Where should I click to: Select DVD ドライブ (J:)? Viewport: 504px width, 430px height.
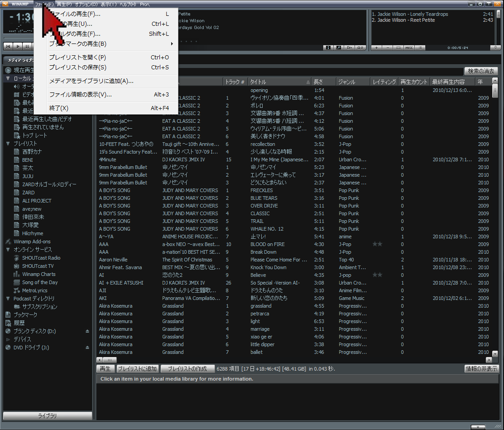pos(31,348)
